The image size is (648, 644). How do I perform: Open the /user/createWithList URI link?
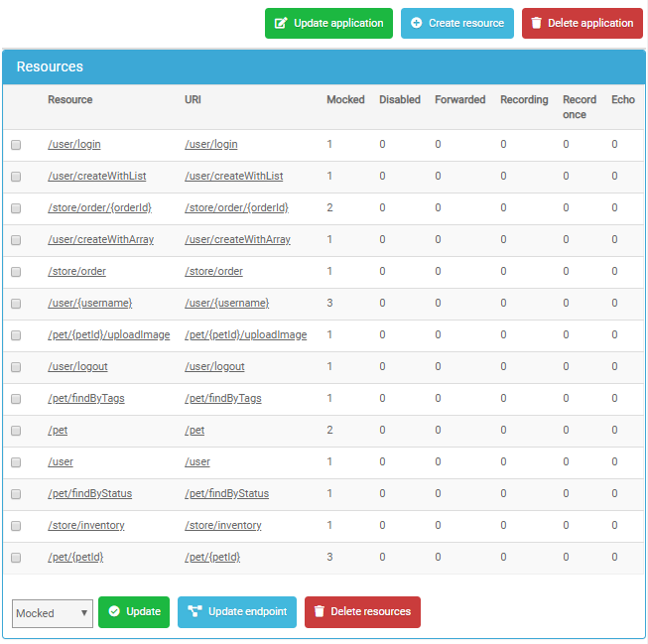pos(234,176)
